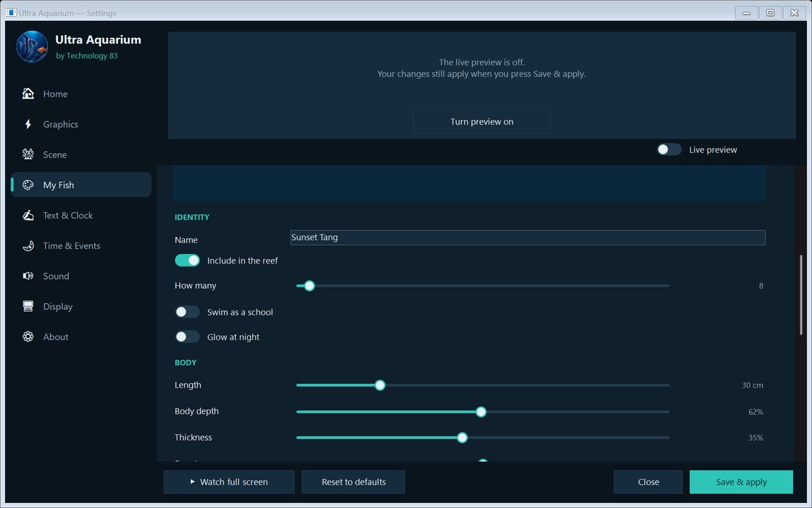Screen dimensions: 812x508
Task: Open the Home section
Action: point(81,94)
